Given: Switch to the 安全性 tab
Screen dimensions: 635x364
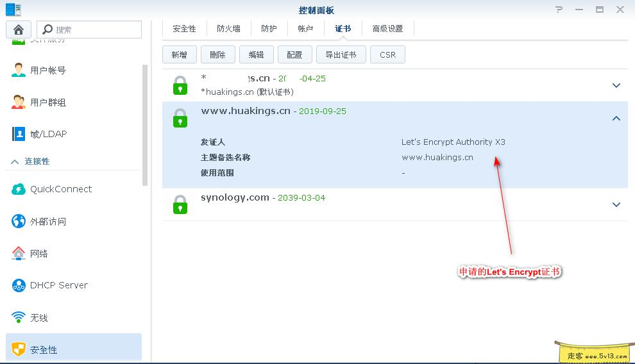Looking at the screenshot, I should [x=184, y=29].
